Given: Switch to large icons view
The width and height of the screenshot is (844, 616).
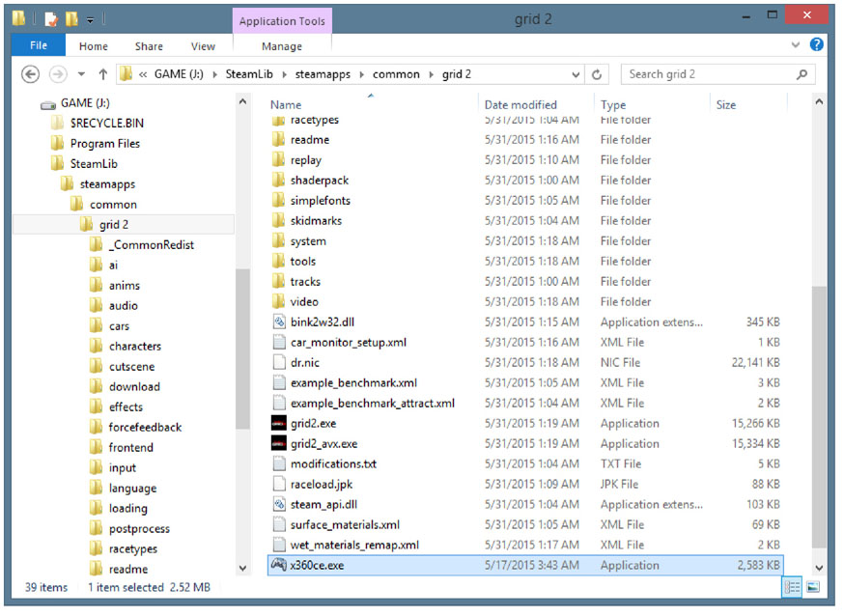Looking at the screenshot, I should (812, 587).
